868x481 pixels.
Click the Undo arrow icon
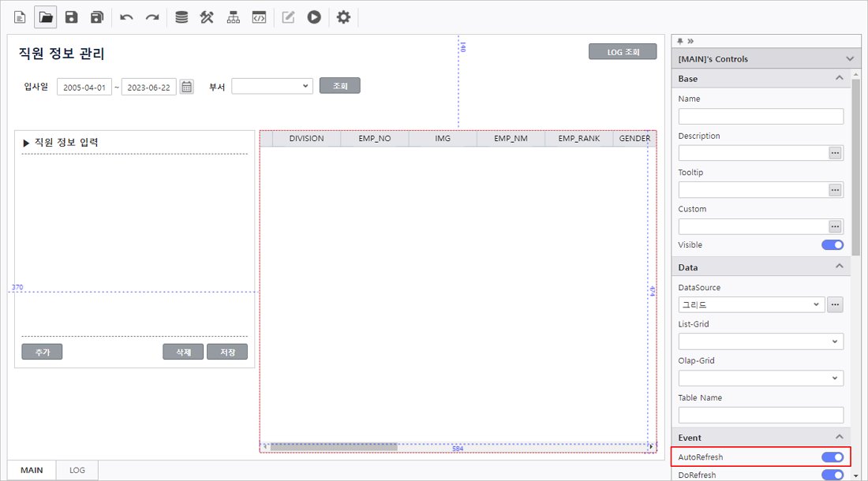pyautogui.click(x=126, y=17)
